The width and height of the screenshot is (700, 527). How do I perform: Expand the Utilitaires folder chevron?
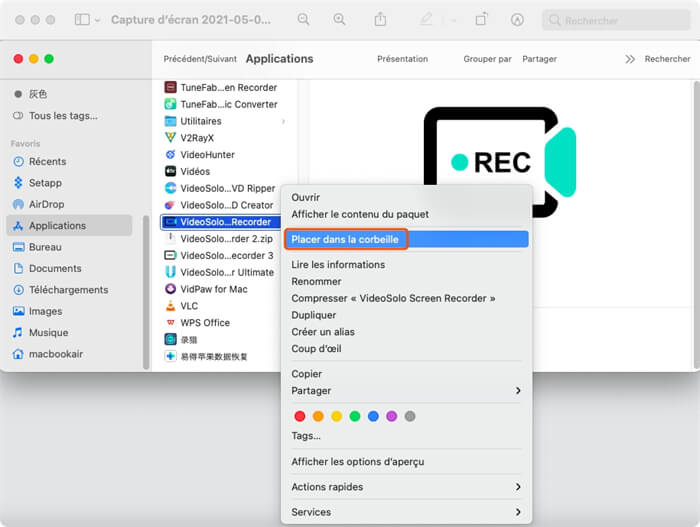tap(283, 121)
